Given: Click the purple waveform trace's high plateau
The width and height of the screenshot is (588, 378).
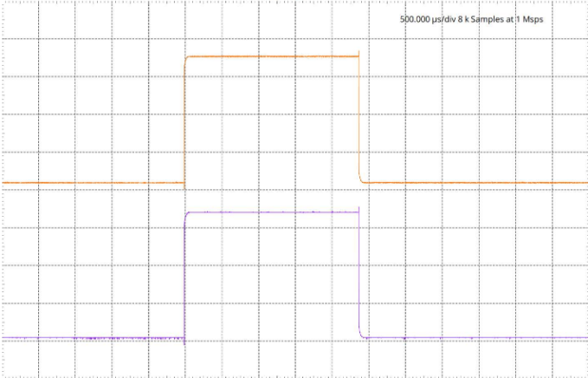Looking at the screenshot, I should pos(273,212).
